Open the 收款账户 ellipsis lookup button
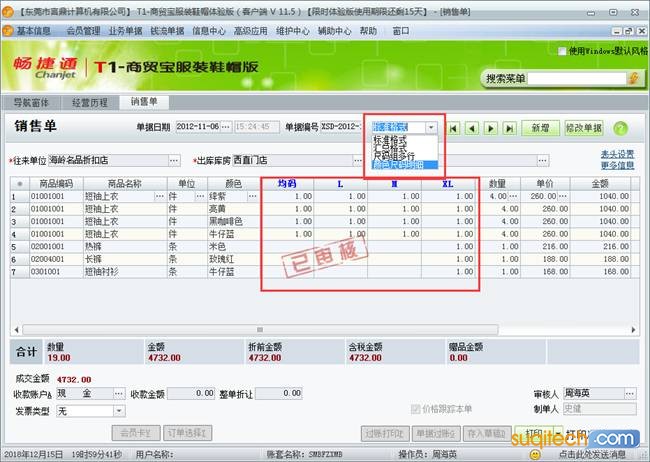The height and width of the screenshot is (462, 650). pos(119,393)
